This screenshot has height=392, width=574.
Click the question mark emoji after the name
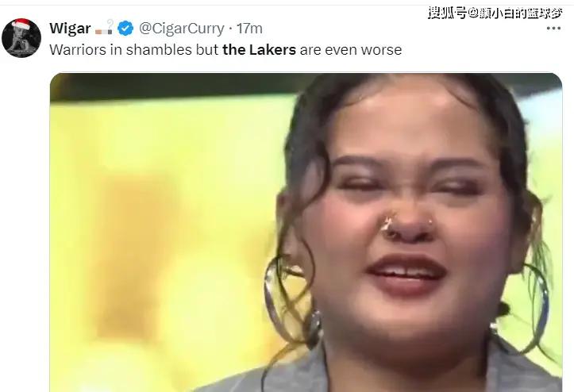tap(110, 25)
